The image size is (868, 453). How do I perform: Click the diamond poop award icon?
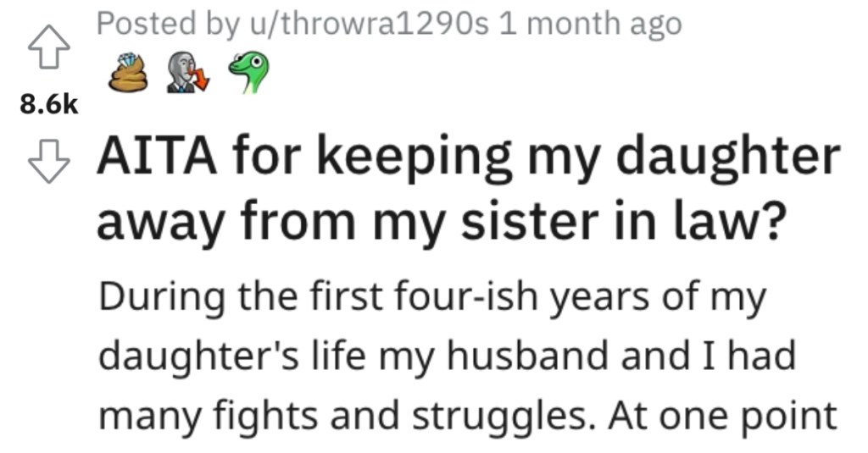tap(129, 73)
